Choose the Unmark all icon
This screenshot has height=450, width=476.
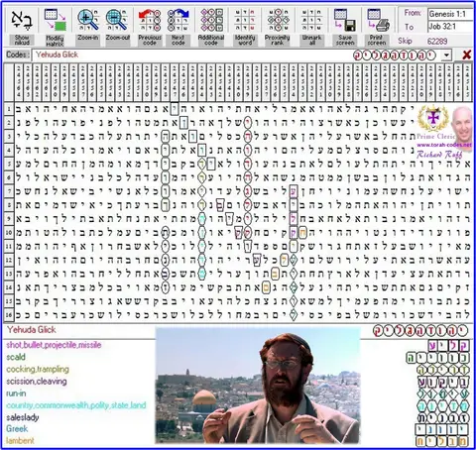[x=311, y=20]
